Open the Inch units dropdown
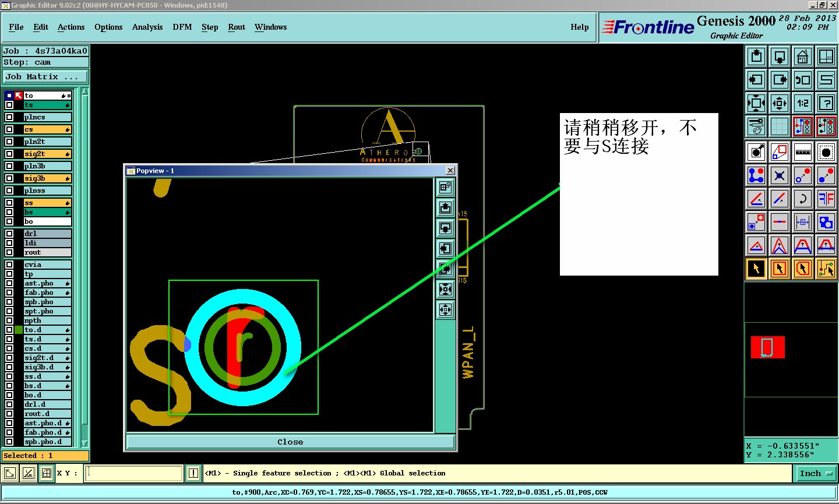The height and width of the screenshot is (504, 839). click(x=816, y=473)
